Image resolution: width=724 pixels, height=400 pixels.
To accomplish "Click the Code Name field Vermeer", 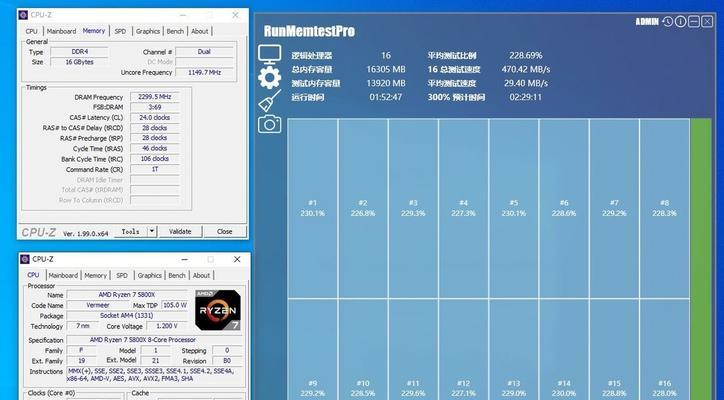I will [x=98, y=305].
